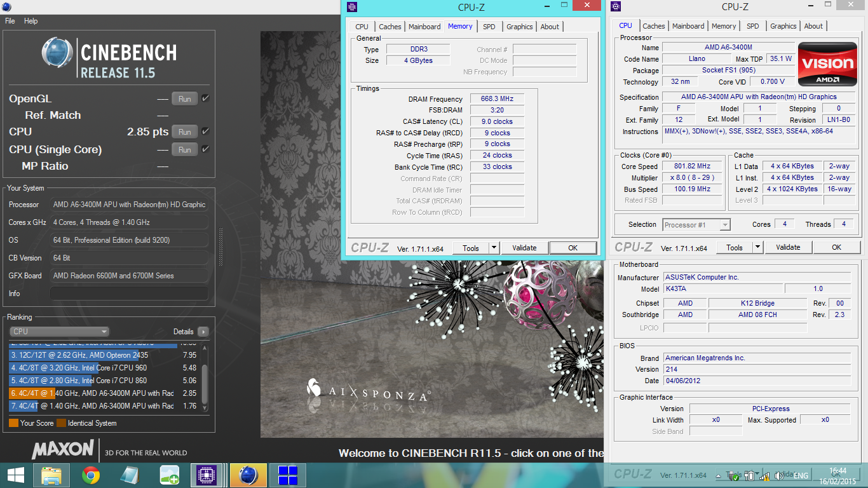Open the File menu in Cinebench
The image size is (868, 488).
coord(10,21)
